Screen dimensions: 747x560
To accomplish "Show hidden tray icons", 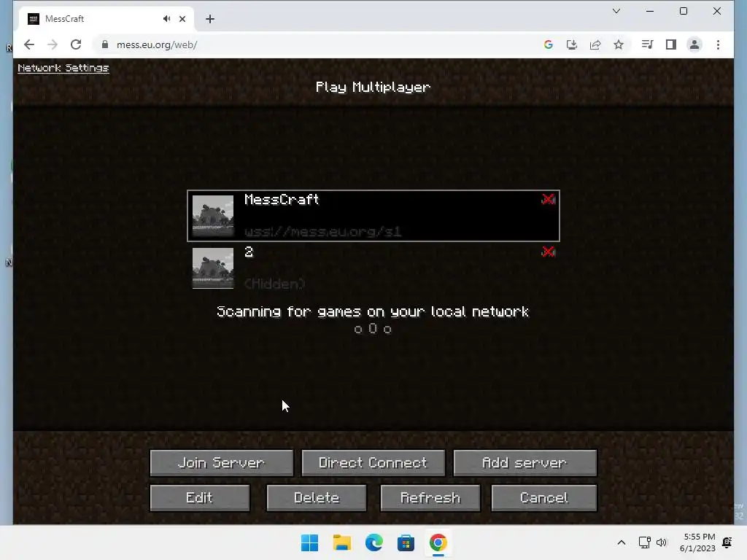I will pyautogui.click(x=622, y=542).
